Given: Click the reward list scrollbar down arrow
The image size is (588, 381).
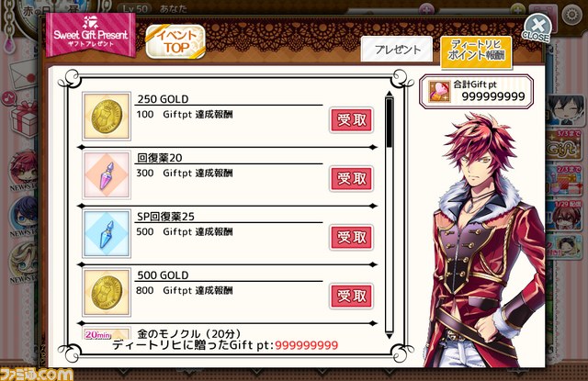Looking at the screenshot, I should 389,336.
